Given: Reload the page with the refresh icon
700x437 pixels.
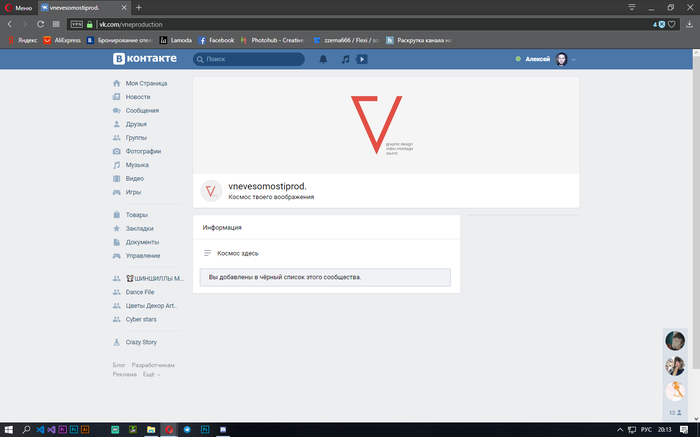Looking at the screenshot, I should click(40, 23).
